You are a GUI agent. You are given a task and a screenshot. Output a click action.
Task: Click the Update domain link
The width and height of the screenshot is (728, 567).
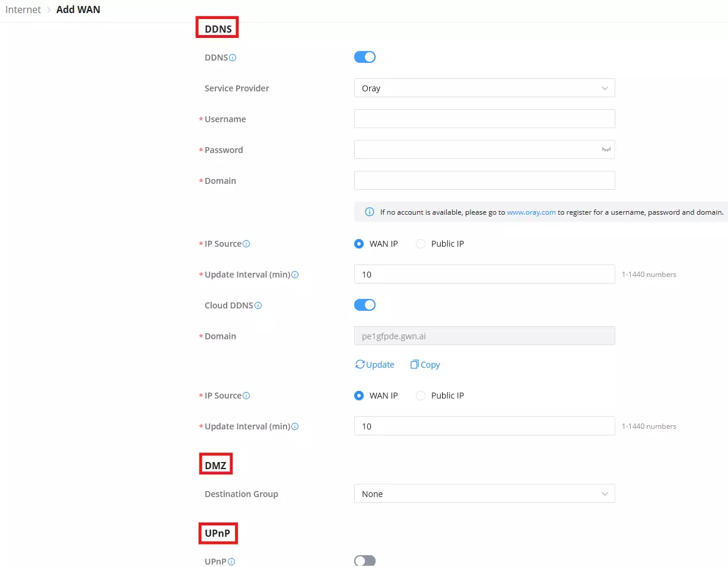(x=375, y=365)
